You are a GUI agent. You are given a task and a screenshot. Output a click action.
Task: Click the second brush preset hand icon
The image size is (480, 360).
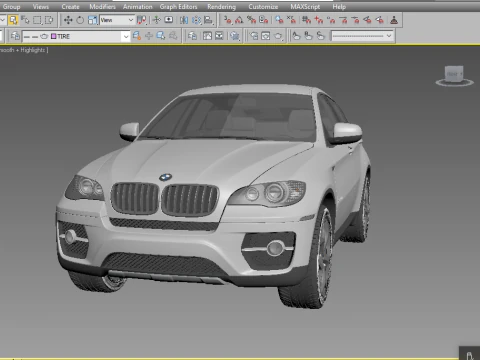coord(308,36)
